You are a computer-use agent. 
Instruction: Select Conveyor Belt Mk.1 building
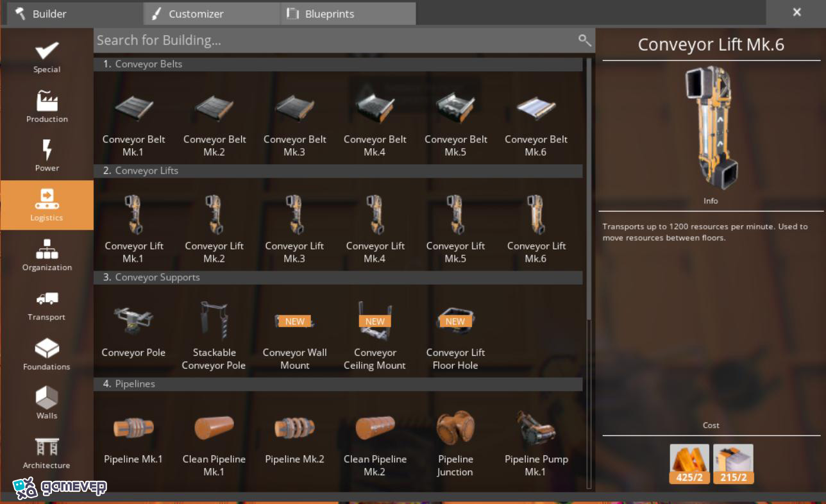coord(134,120)
